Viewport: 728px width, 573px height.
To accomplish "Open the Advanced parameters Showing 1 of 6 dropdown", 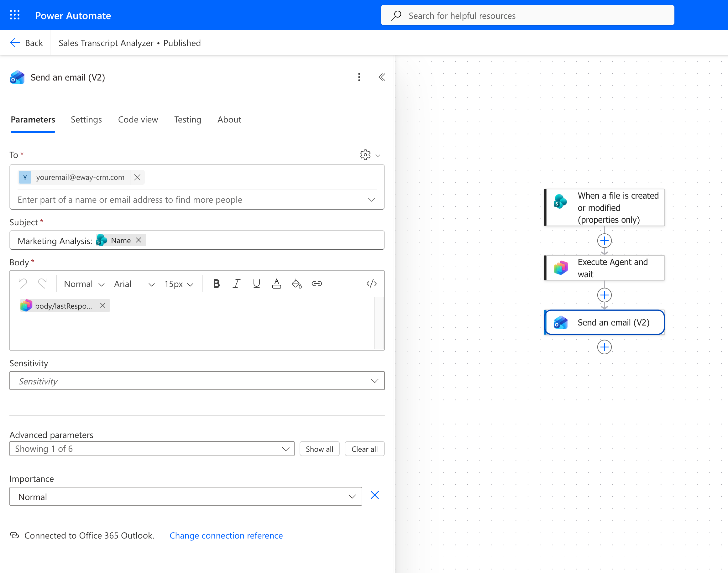I will pyautogui.click(x=152, y=449).
